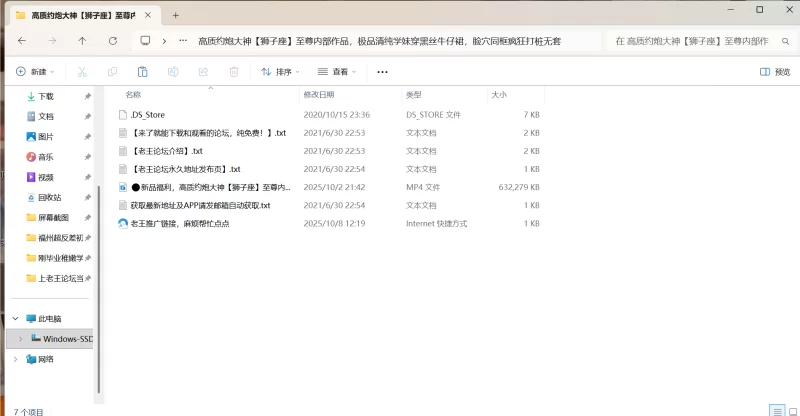Open a new tab with plus button
This screenshot has height=416, width=800.
pos(175,15)
